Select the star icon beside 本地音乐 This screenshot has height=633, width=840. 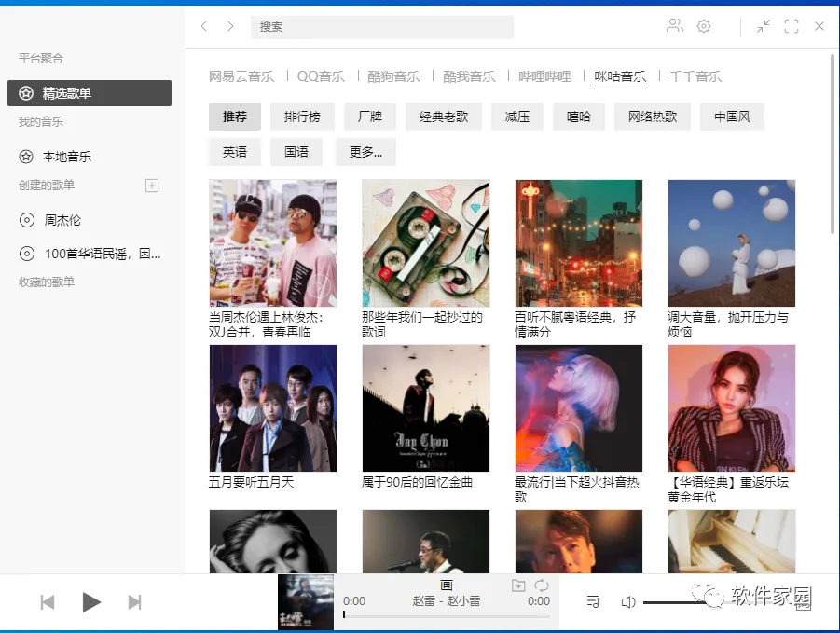tap(26, 157)
